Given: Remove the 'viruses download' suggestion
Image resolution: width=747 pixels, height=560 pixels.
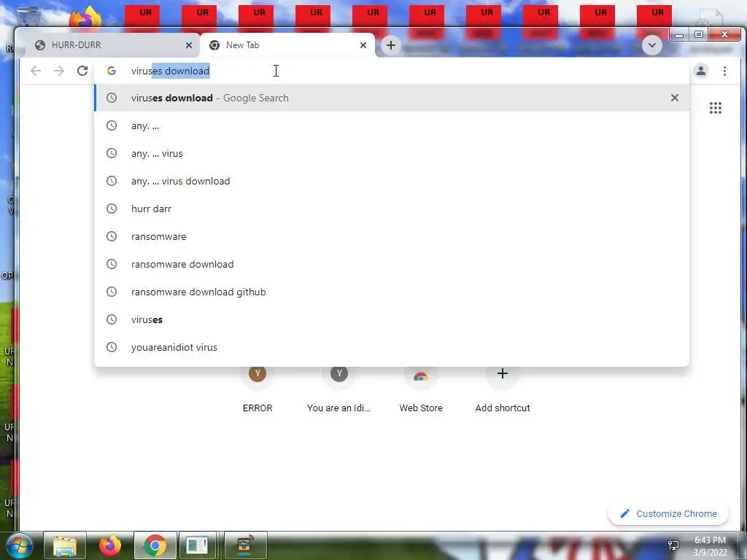Looking at the screenshot, I should (x=675, y=98).
